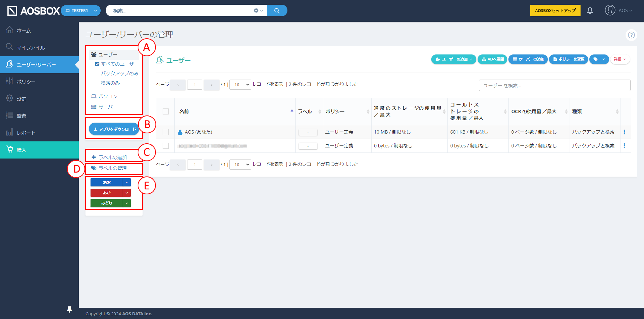Screen dimensions: 644x319
Task: Filter by バックアップのみ
Action: [119, 74]
